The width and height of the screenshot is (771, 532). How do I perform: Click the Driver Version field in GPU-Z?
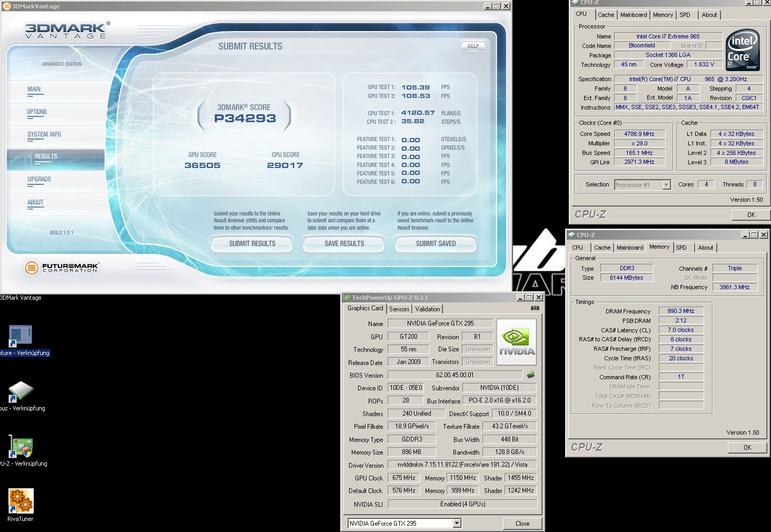coord(462,465)
